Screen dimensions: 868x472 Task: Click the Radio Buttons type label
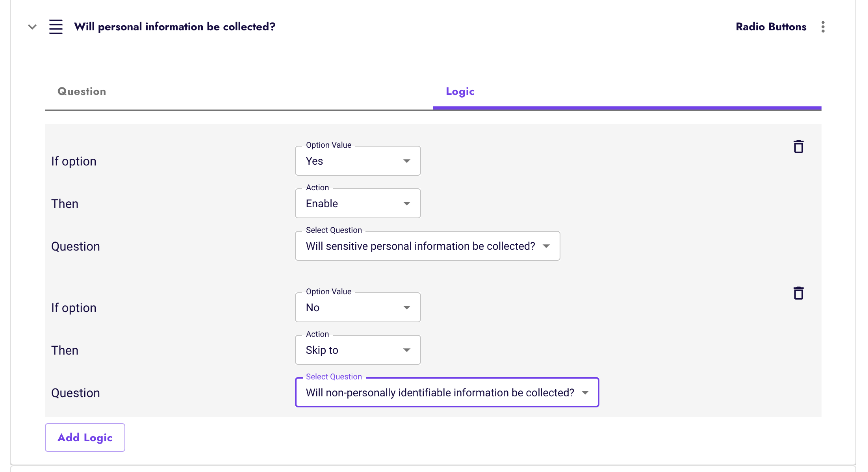pos(770,26)
